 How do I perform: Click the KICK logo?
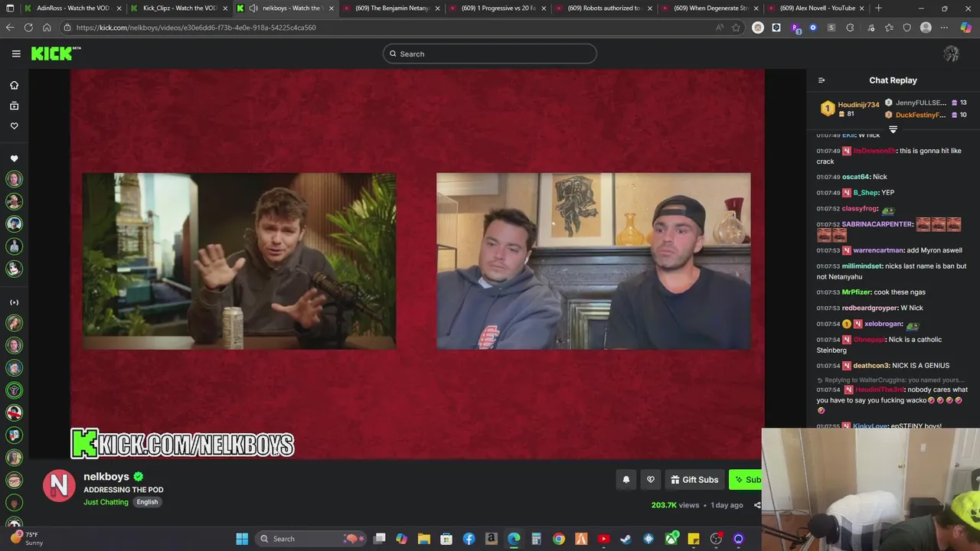(x=56, y=54)
